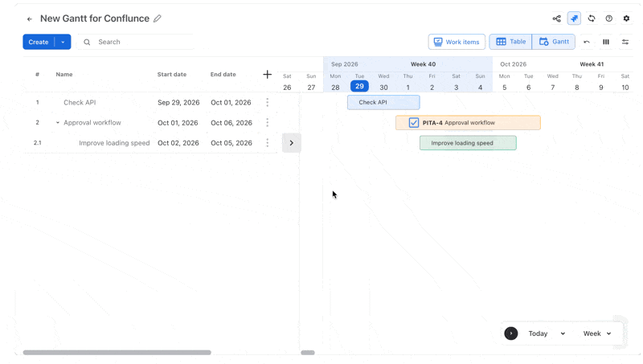Click the Approval workflow name cell
Screen dimensions: 643x364
pyautogui.click(x=92, y=123)
